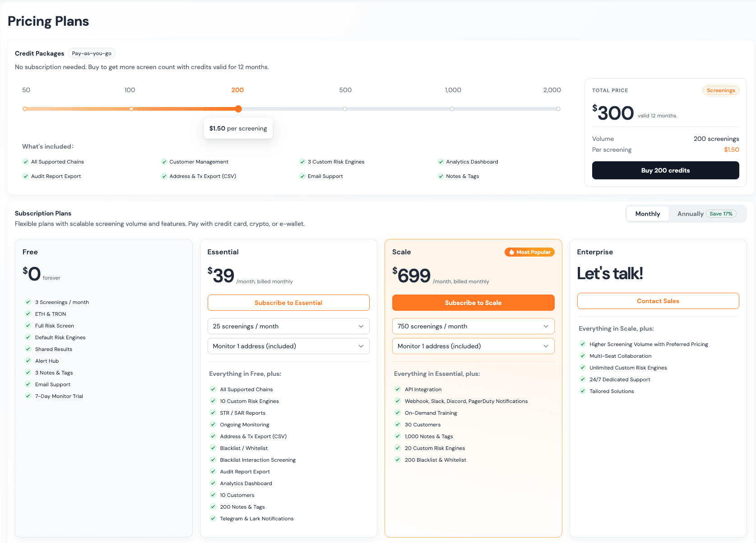Open Essential 25 screenings / month dropdown
The height and width of the screenshot is (543, 756).
pos(288,326)
